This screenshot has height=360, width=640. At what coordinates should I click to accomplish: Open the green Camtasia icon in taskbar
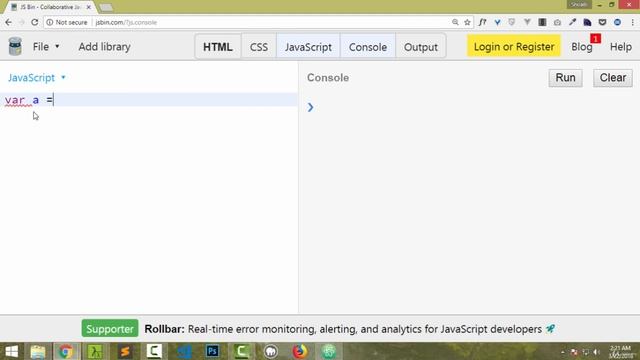(241, 351)
